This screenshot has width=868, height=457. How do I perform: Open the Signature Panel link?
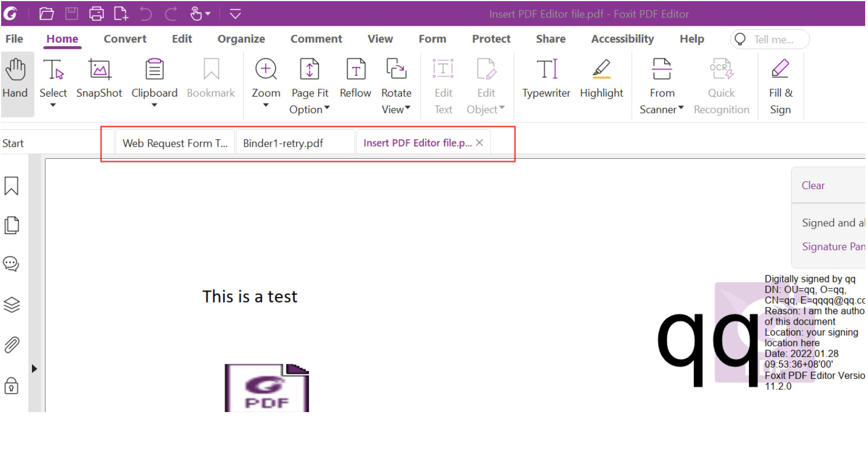point(833,246)
